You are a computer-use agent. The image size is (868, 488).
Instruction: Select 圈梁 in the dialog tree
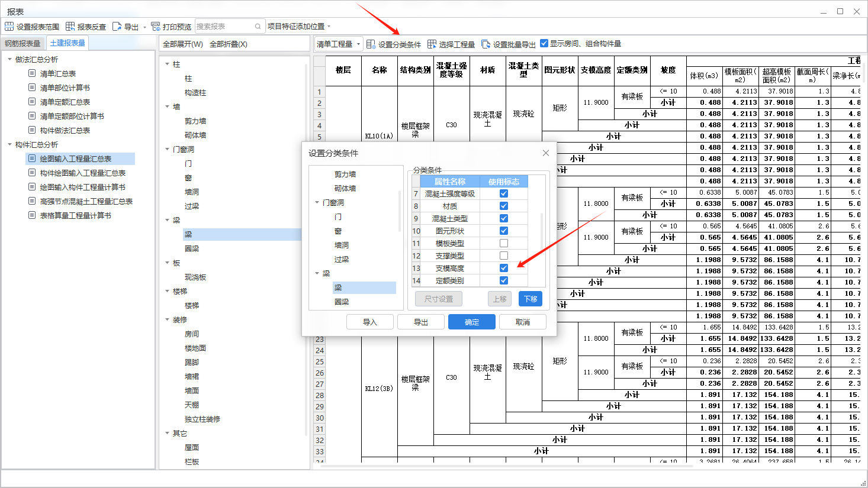(x=342, y=302)
